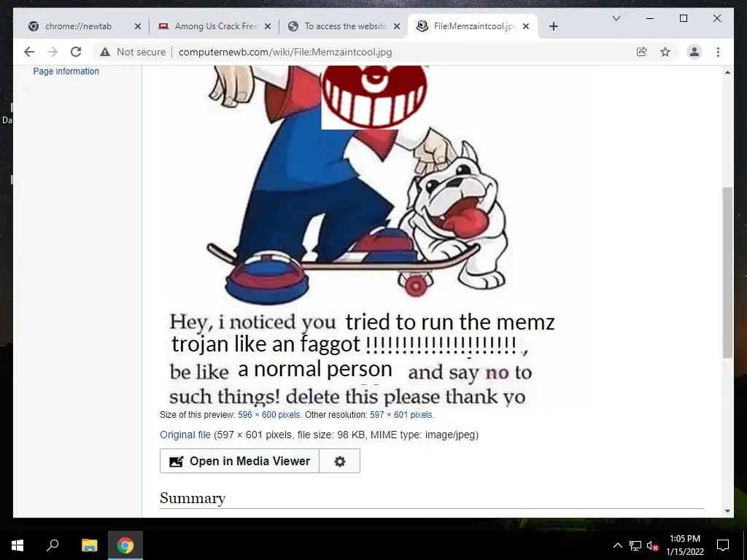Minimize the Chrome window
The image size is (747, 560).
650,18
